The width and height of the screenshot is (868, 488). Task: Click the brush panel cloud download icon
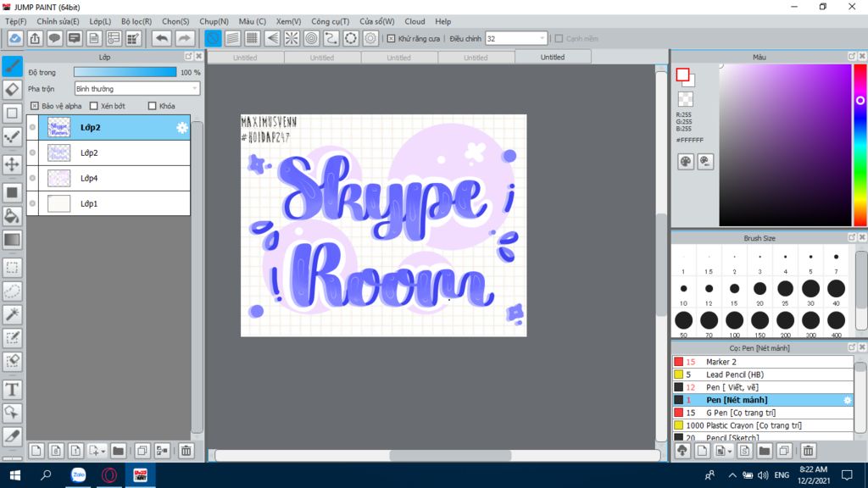[x=682, y=451]
